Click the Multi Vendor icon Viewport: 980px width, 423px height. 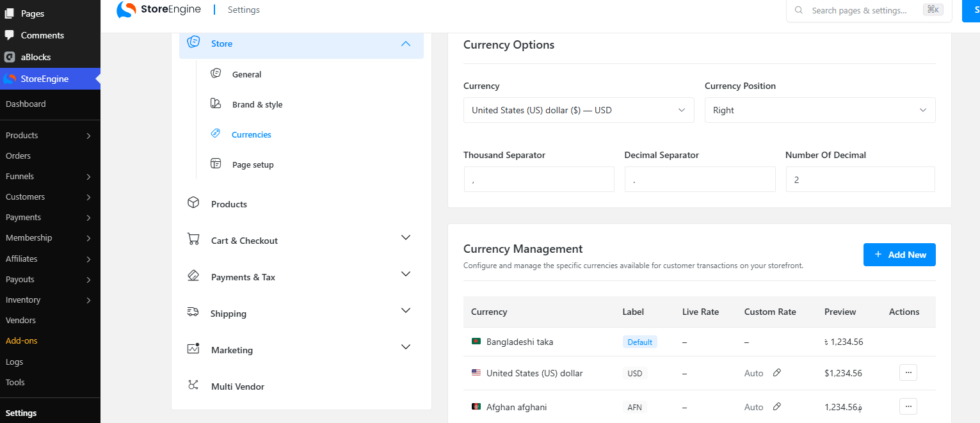(193, 385)
